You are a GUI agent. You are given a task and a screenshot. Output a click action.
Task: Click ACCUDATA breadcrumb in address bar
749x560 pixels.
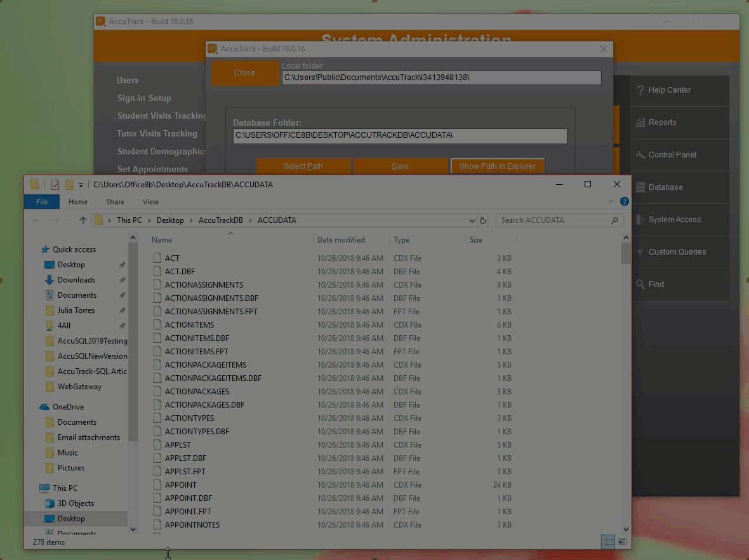pyautogui.click(x=277, y=220)
